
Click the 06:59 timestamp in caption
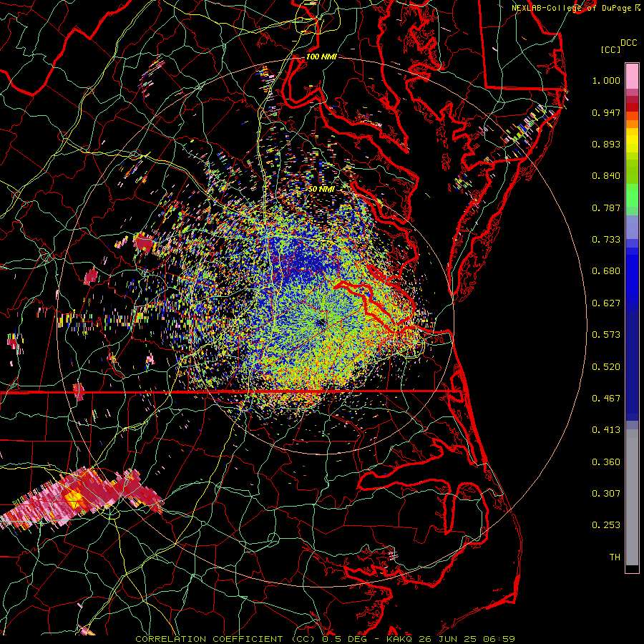click(x=499, y=639)
